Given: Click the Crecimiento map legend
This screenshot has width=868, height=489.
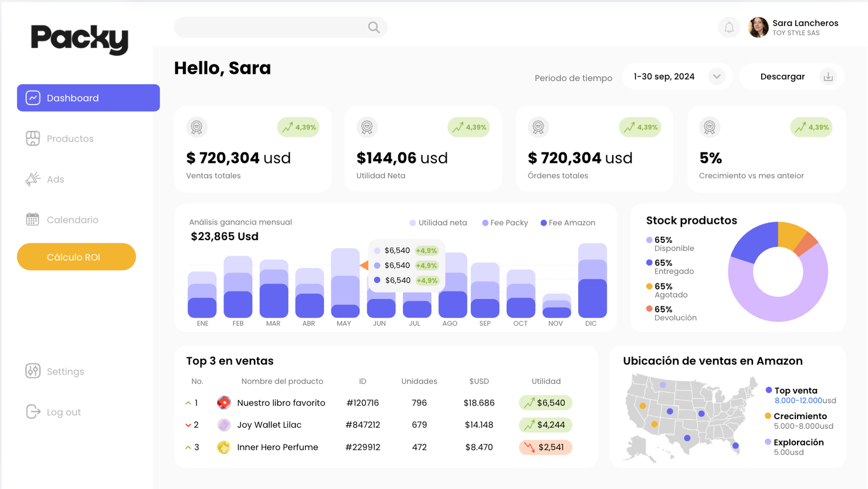Looking at the screenshot, I should (x=799, y=421).
